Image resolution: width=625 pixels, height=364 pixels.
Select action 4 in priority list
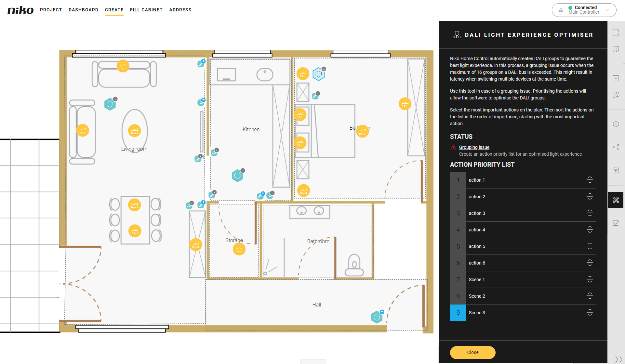[477, 230]
